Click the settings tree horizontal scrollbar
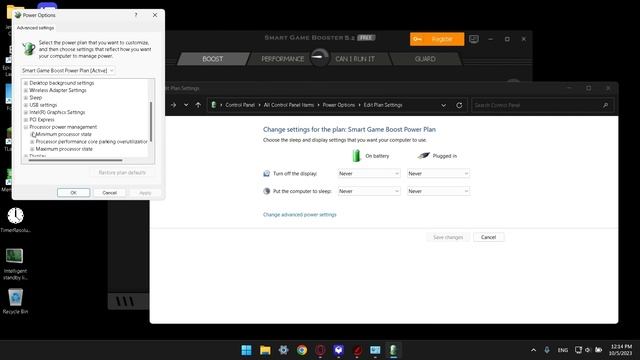The height and width of the screenshot is (360, 640). pyautogui.click(x=75, y=160)
